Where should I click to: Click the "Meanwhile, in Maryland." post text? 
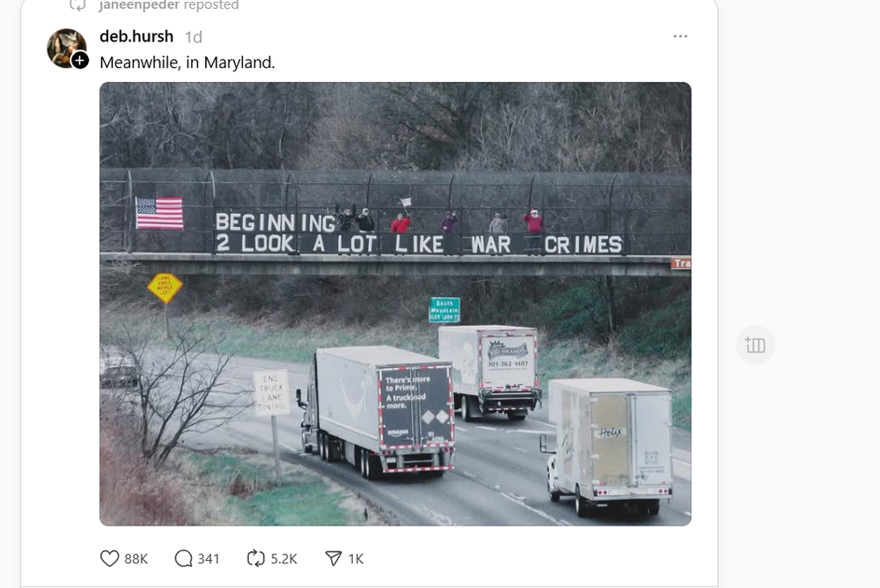click(x=187, y=62)
